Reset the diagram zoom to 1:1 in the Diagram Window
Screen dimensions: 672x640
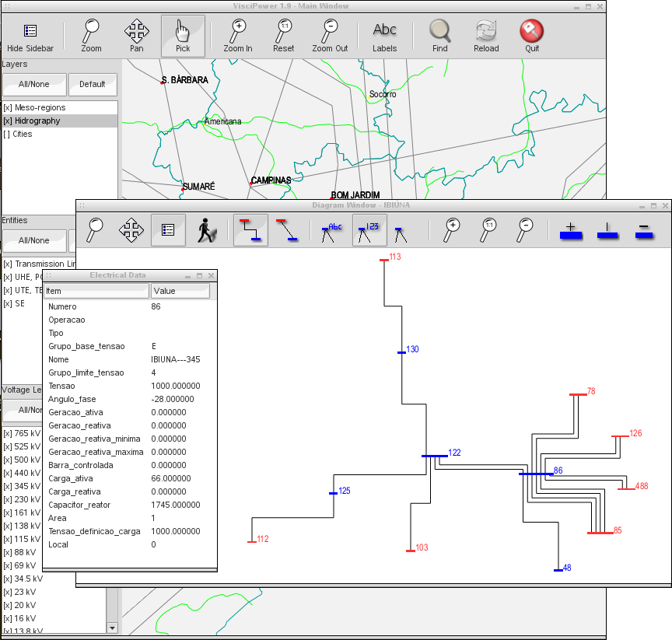coord(488,230)
